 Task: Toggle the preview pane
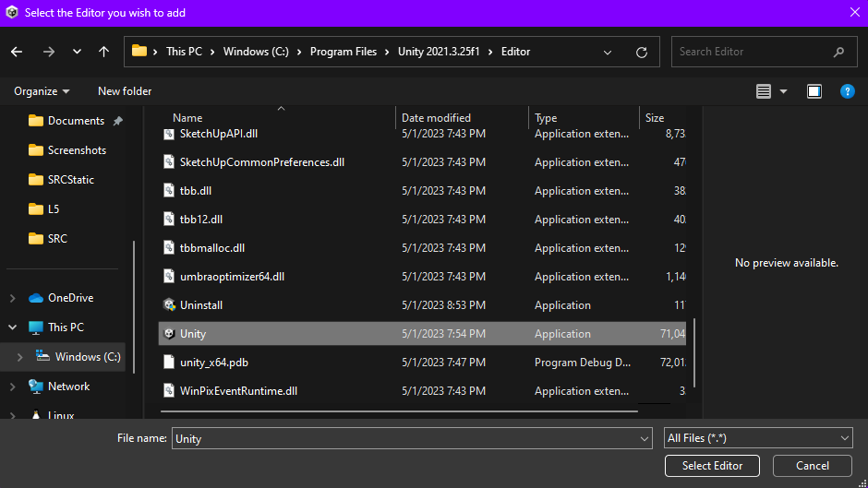tap(814, 91)
